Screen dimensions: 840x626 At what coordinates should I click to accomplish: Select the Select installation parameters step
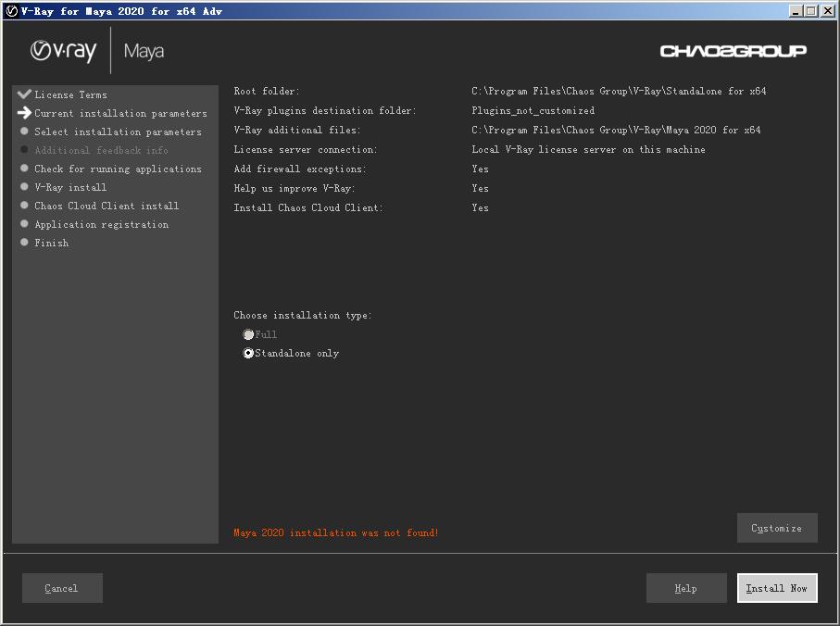click(118, 131)
